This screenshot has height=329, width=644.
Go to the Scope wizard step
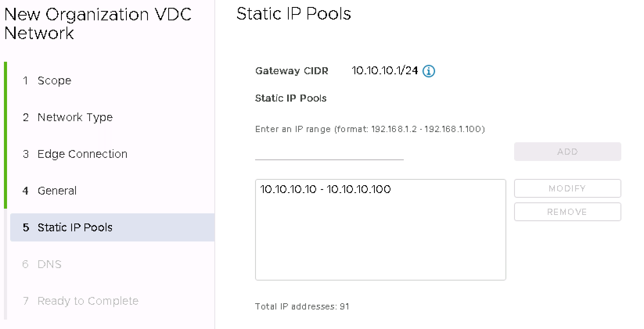coord(54,80)
